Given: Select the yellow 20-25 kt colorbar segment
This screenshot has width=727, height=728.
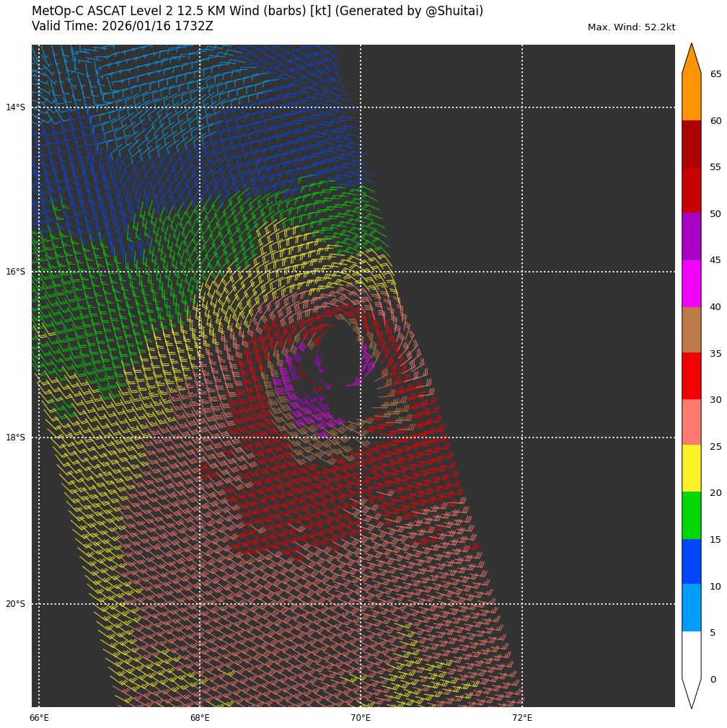Looking at the screenshot, I should tap(691, 469).
